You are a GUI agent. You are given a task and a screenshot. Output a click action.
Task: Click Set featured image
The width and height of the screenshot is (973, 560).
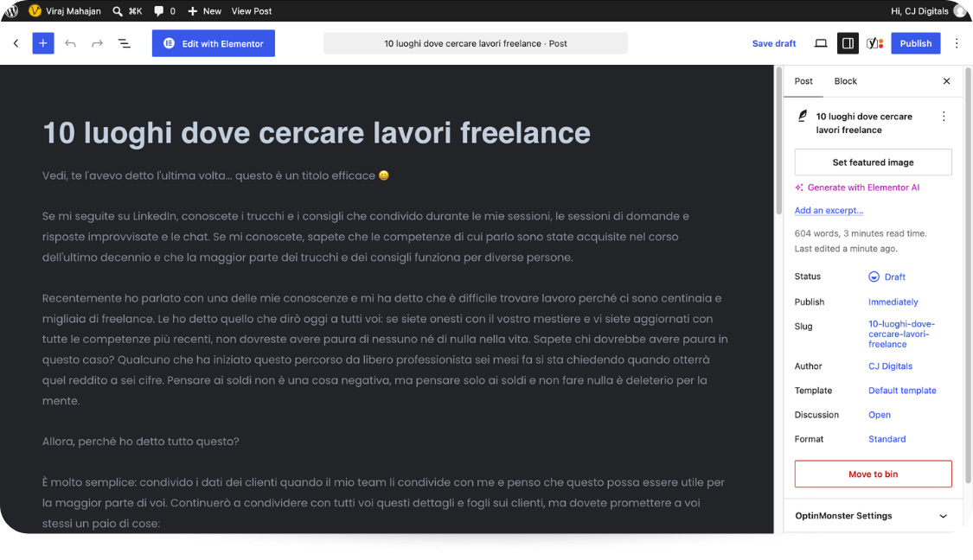pos(873,162)
